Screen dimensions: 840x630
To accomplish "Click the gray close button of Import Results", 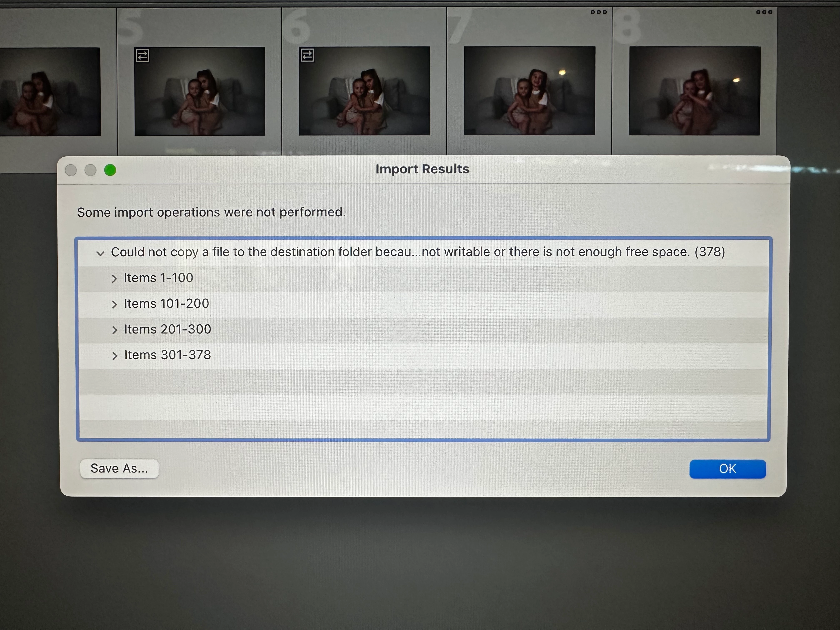I will click(x=71, y=170).
